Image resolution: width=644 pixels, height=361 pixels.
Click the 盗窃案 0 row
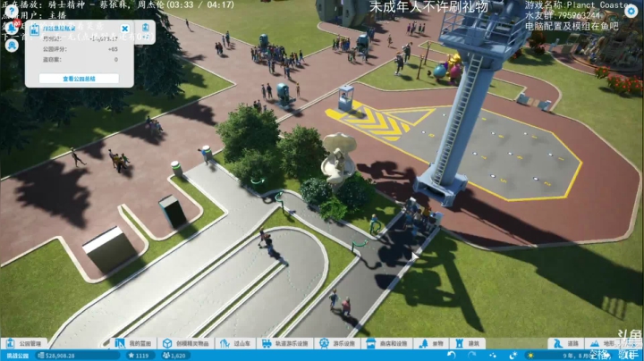80,60
